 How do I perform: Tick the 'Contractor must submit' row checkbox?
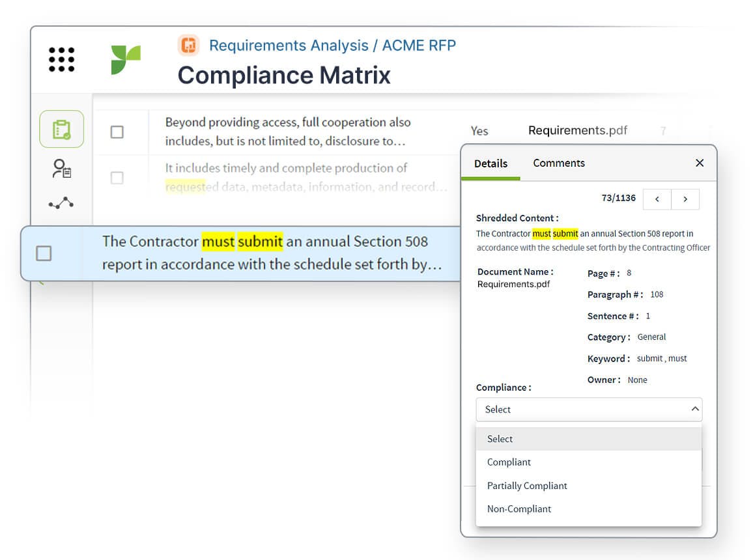44,253
